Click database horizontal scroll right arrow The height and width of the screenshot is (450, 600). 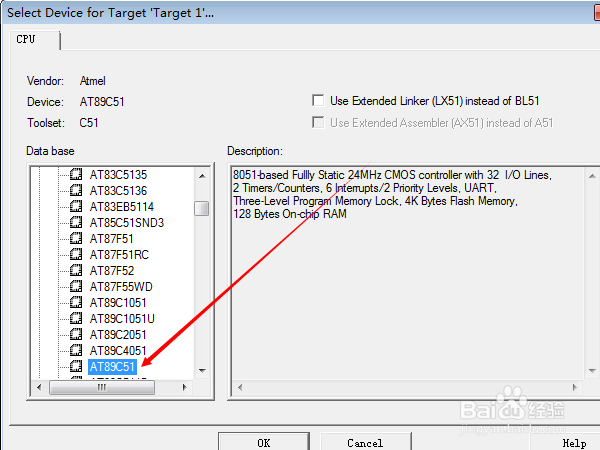click(184, 387)
